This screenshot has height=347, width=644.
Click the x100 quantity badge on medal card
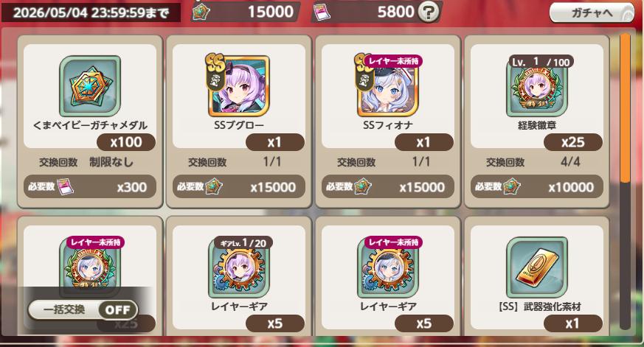click(x=126, y=142)
